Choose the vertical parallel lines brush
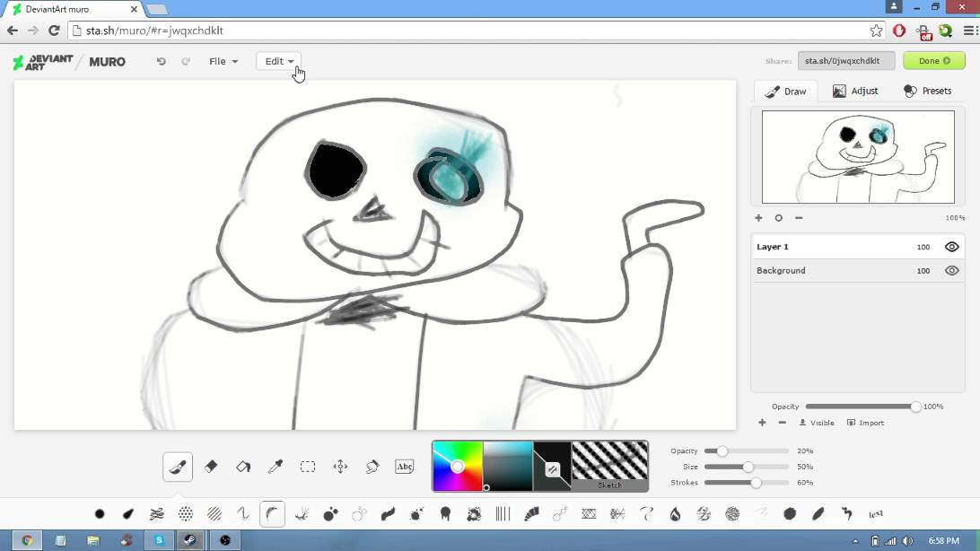The width and height of the screenshot is (980, 551). click(503, 514)
